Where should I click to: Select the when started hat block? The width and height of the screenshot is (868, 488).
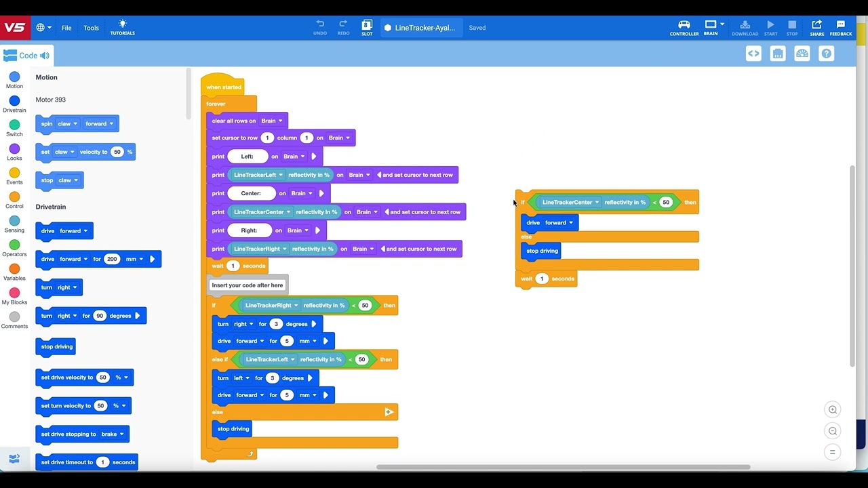[x=224, y=86]
